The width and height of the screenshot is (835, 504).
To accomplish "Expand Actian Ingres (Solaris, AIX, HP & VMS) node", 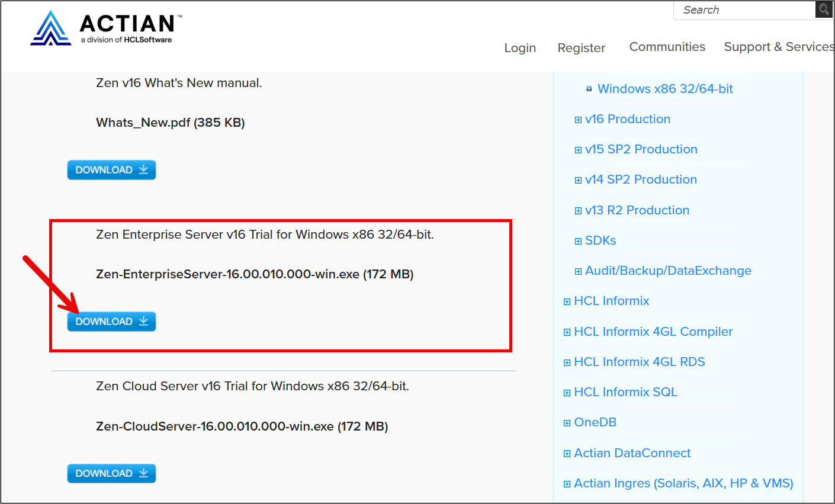I will tap(567, 484).
